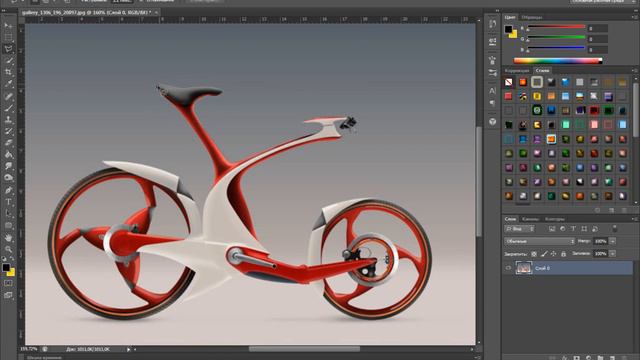Turn layer filtering switch on or off
The image size is (640, 360).
pos(615,229)
